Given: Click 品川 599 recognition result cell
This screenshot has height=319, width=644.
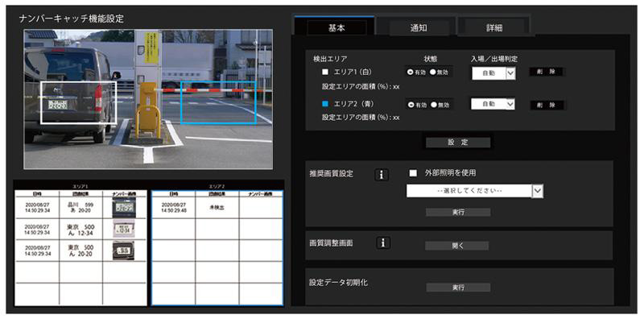Looking at the screenshot, I should [x=81, y=207].
